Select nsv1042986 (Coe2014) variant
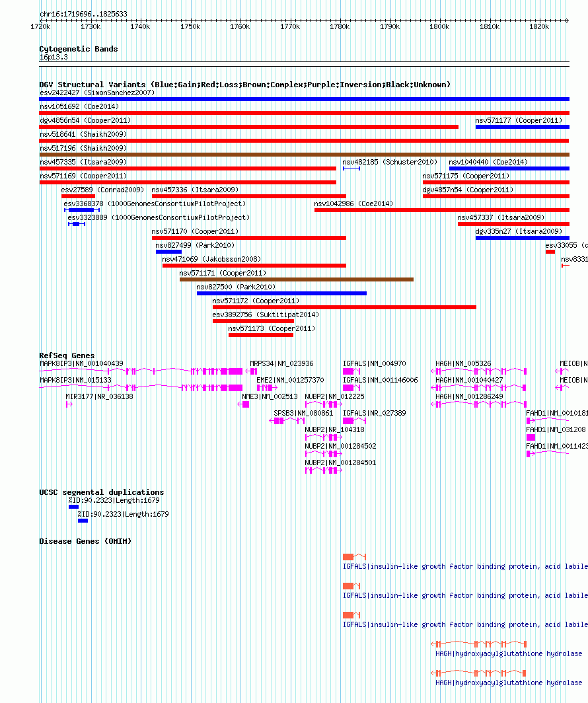This screenshot has height=703, width=588. tap(442, 210)
